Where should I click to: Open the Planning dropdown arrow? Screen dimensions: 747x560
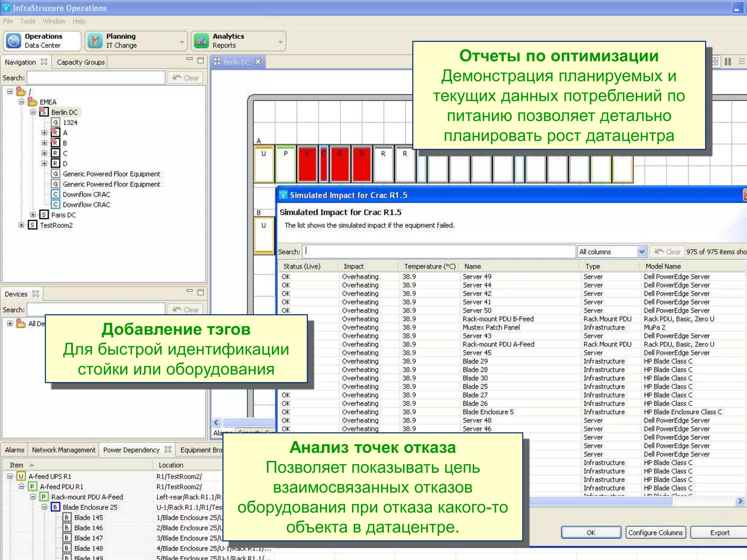182,42
